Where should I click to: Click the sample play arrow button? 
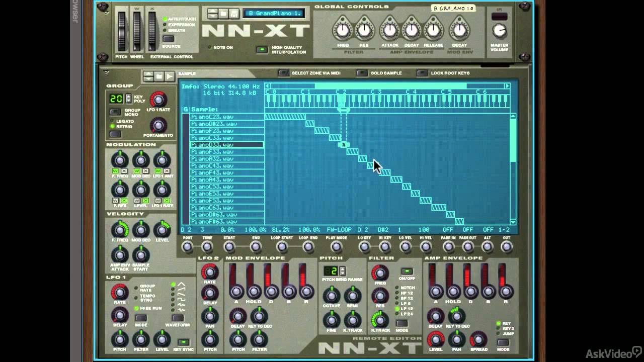tap(170, 76)
